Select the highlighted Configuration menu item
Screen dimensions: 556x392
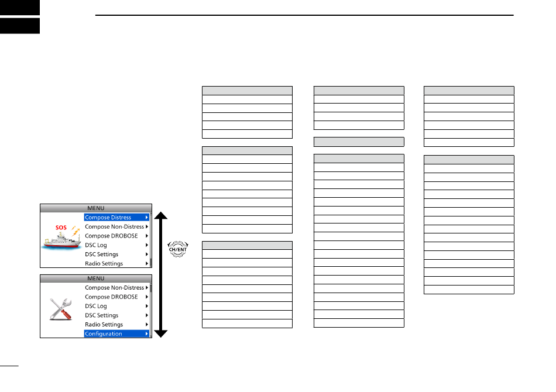point(116,333)
